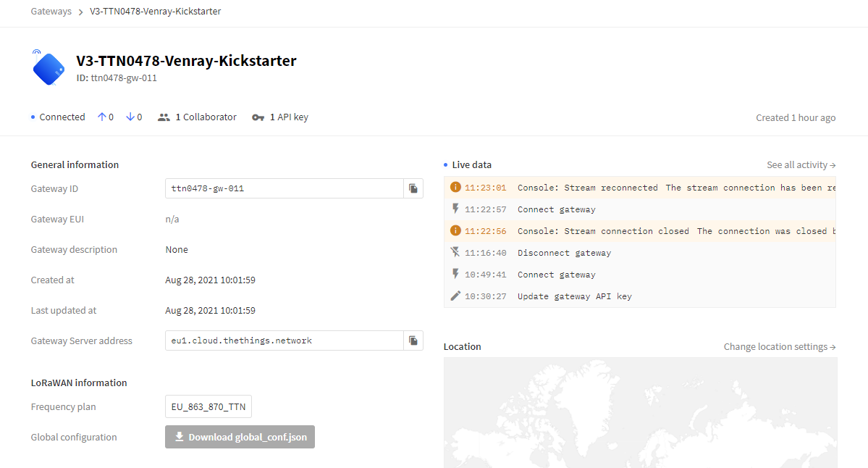Click the Global configuration label
The image size is (868, 468).
[x=74, y=438]
